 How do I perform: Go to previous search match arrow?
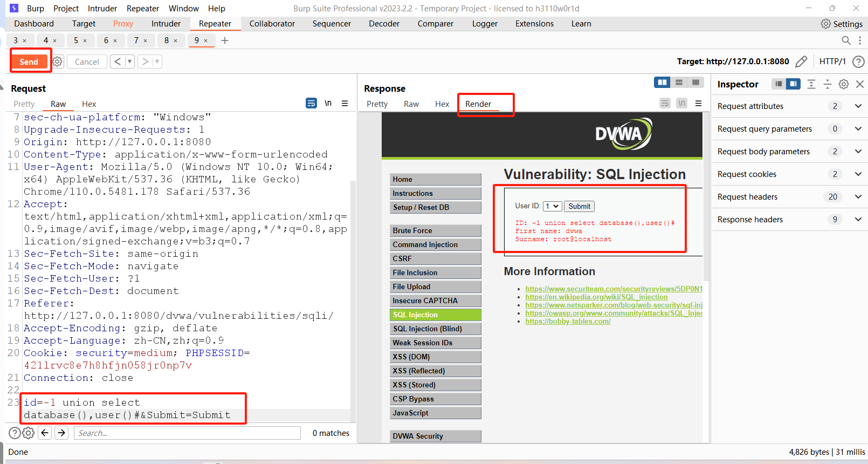(x=45, y=433)
